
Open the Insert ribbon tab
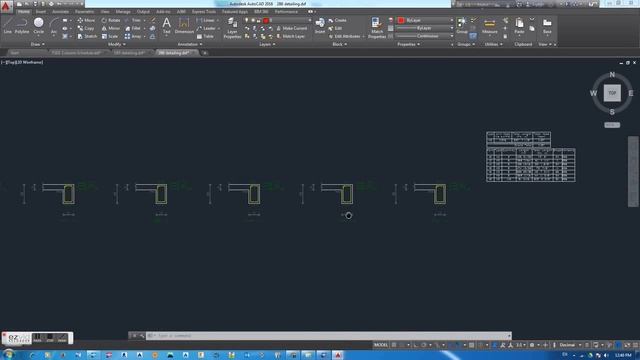41,11
